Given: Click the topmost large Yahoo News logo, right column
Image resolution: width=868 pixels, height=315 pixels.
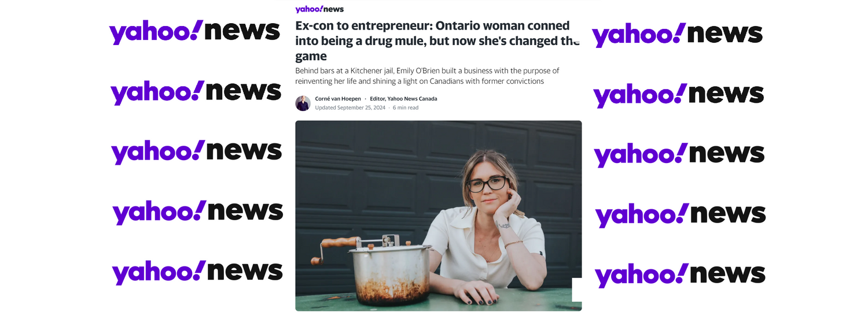Looking at the screenshot, I should [677, 35].
